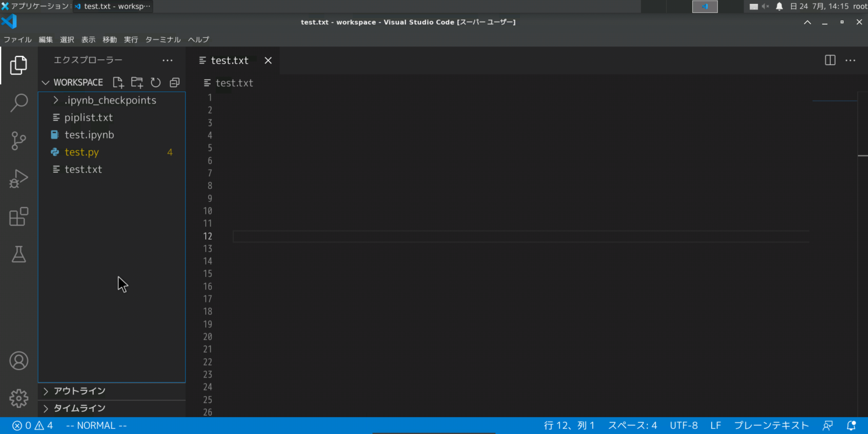
Task: Show problems via the warnings counter
Action: 44,425
